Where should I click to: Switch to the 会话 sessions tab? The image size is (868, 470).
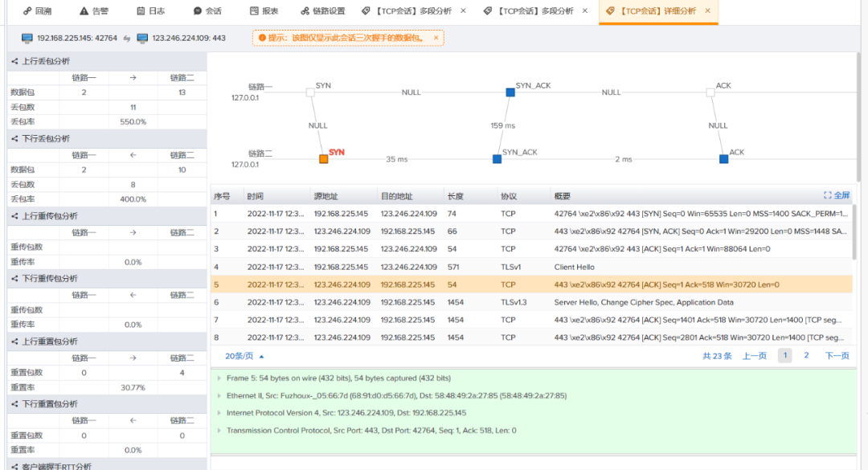(207, 11)
